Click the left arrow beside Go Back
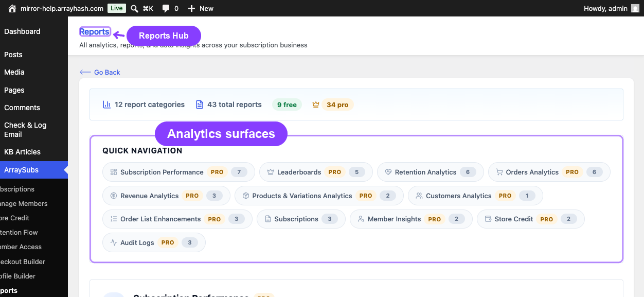 [x=85, y=72]
